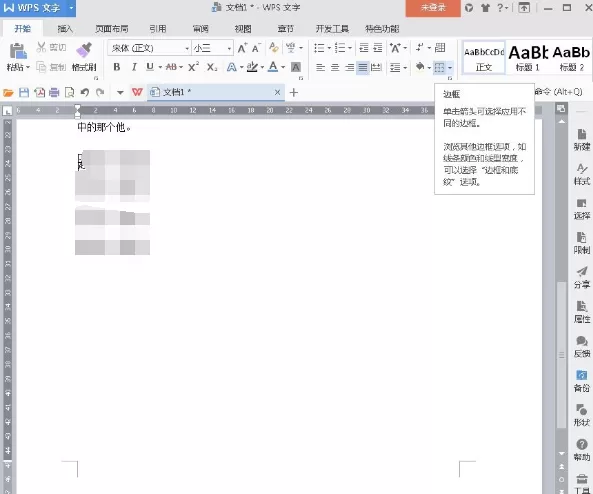Apply the 标题 2 style
593x494 pixels.
[x=571, y=57]
